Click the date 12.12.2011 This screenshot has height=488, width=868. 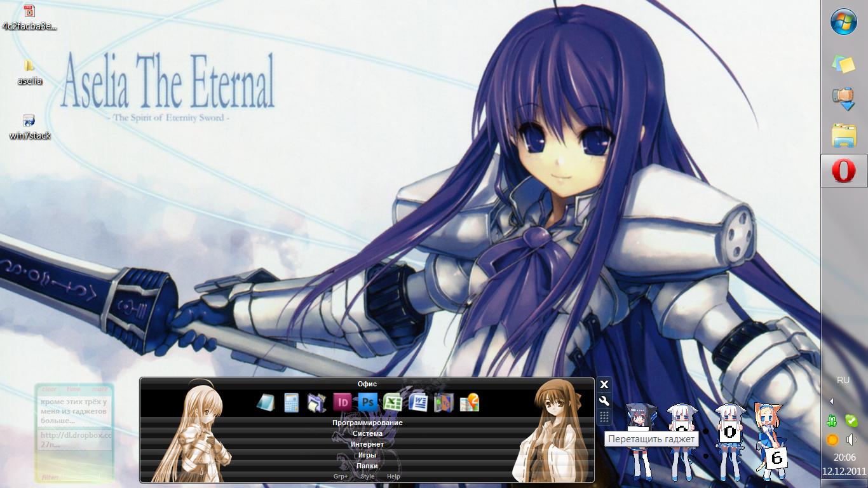click(x=844, y=471)
